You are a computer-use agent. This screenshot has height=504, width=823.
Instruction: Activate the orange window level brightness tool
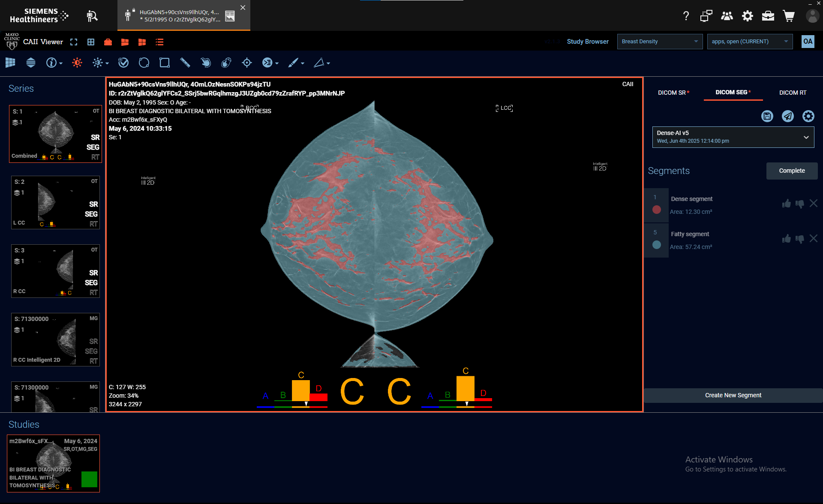tap(77, 63)
